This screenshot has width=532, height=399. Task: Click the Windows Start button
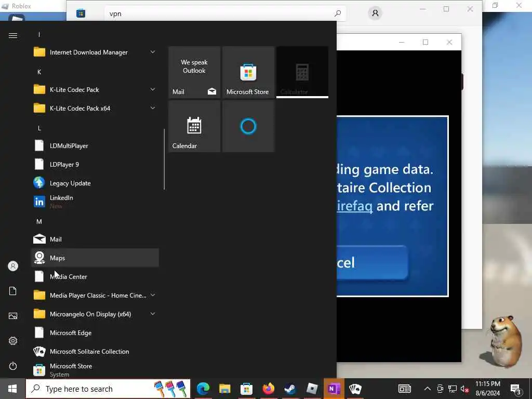pos(12,389)
